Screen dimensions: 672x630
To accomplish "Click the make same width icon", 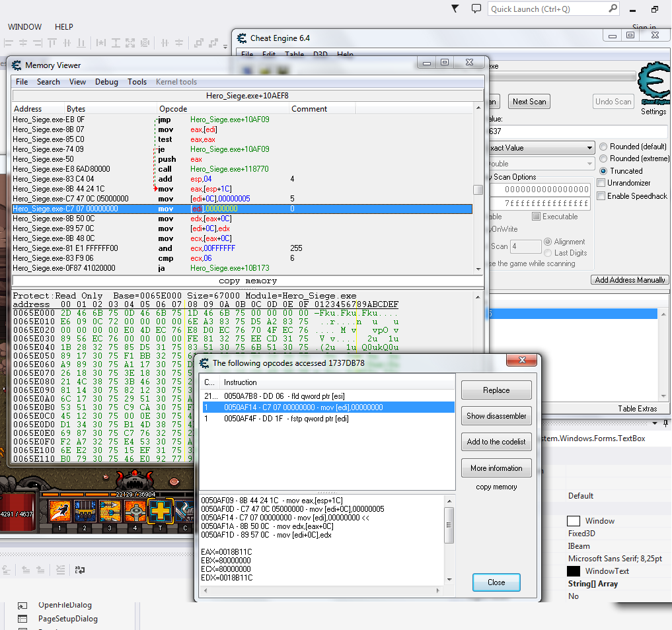I will [100, 43].
